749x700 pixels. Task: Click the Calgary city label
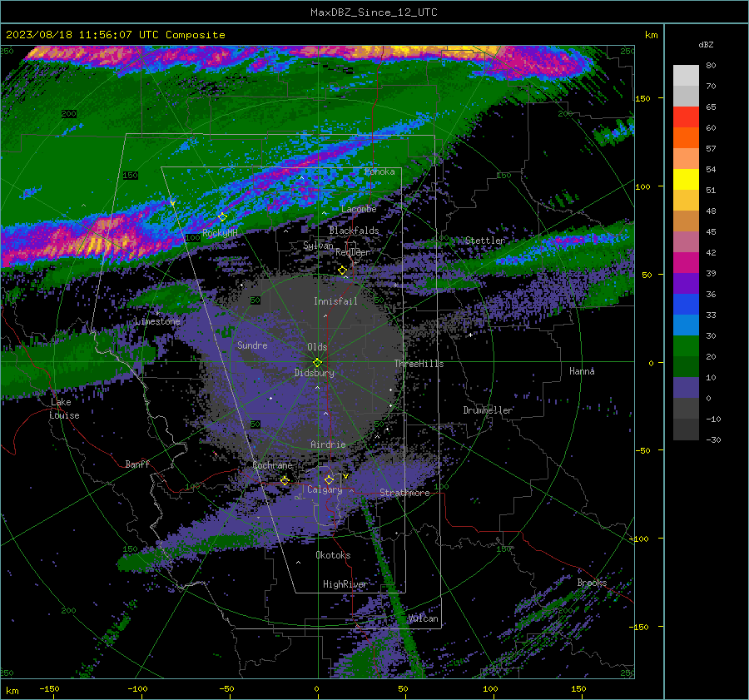coord(325,489)
